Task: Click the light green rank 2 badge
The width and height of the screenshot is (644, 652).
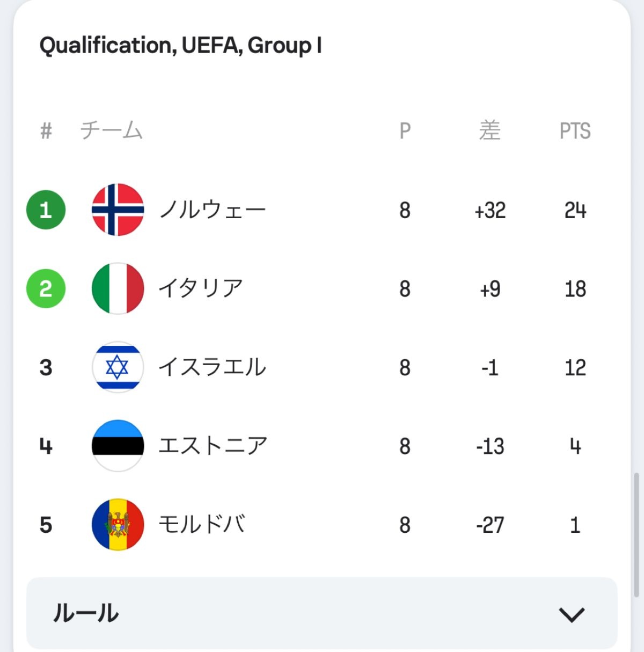Action: 46,289
